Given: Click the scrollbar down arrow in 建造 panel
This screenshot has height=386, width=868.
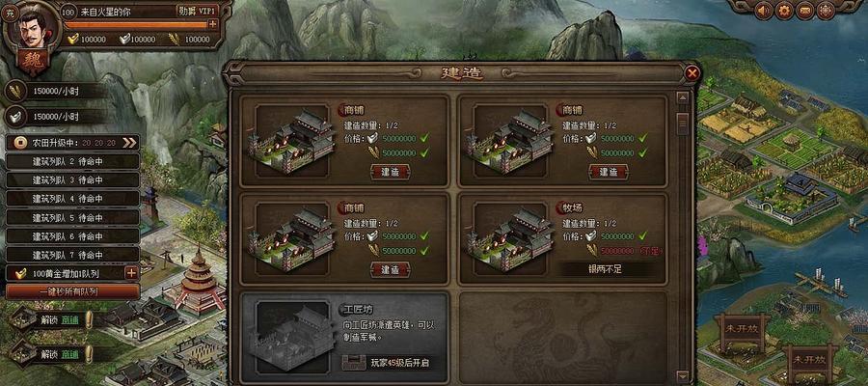Looking at the screenshot, I should 683,375.
